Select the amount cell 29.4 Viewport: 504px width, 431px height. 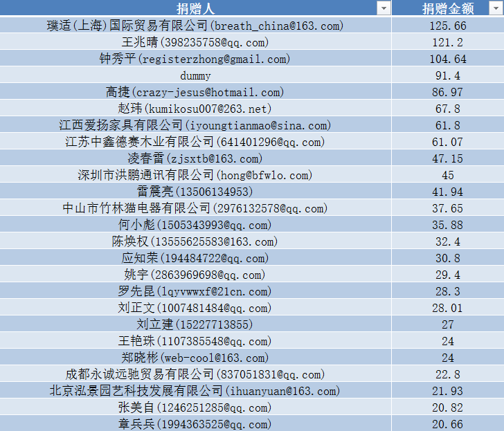point(448,274)
